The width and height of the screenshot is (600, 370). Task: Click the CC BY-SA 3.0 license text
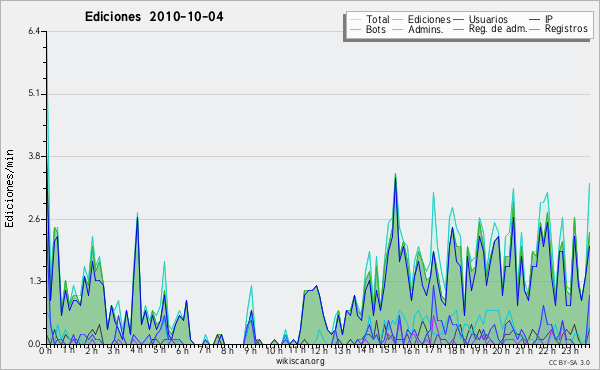click(569, 362)
